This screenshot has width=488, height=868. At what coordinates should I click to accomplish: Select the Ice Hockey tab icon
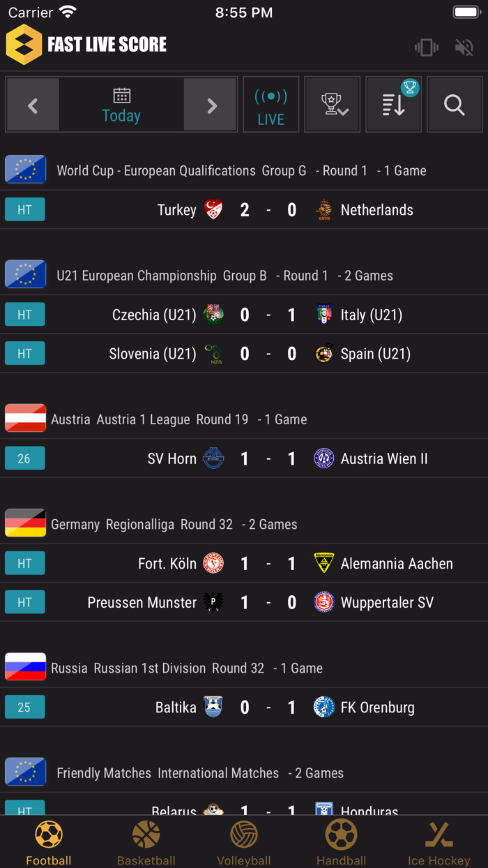point(439,834)
